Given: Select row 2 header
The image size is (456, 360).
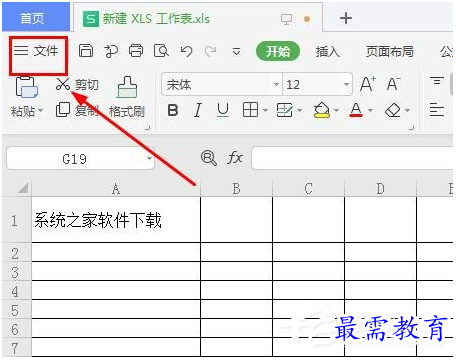Looking at the screenshot, I should click(x=16, y=253).
